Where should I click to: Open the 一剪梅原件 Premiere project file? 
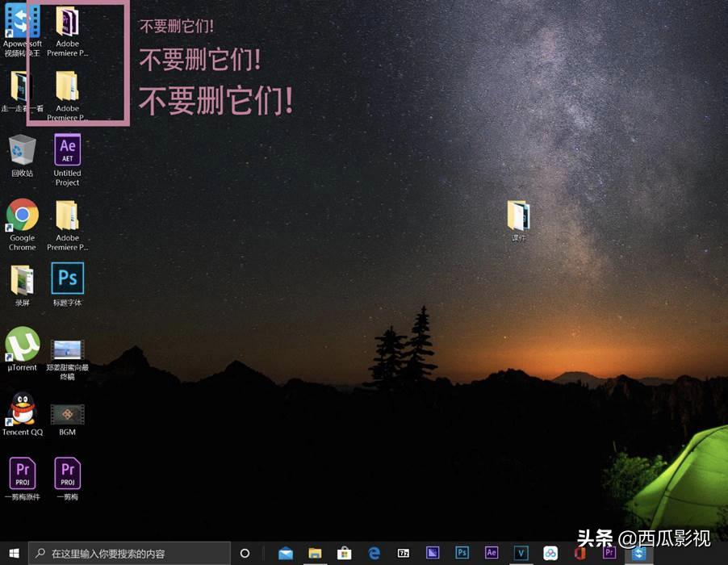(22, 472)
